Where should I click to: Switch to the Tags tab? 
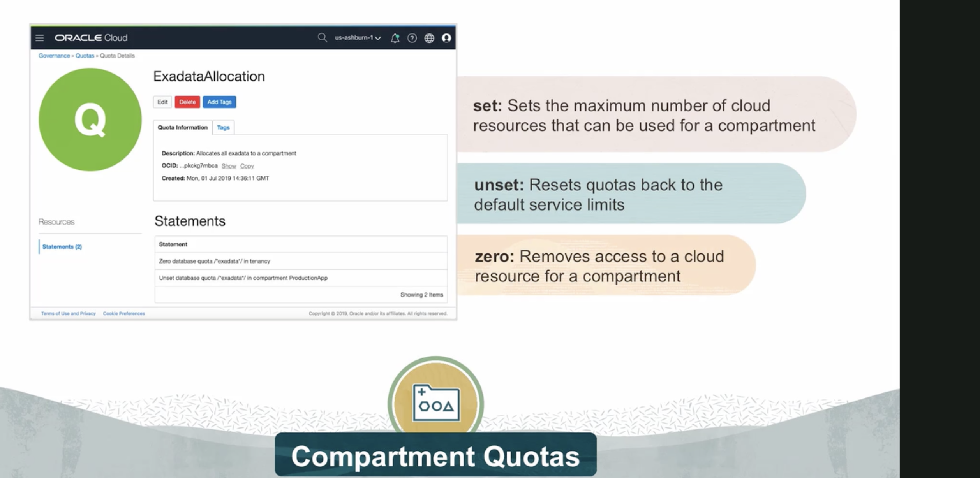[x=223, y=127]
